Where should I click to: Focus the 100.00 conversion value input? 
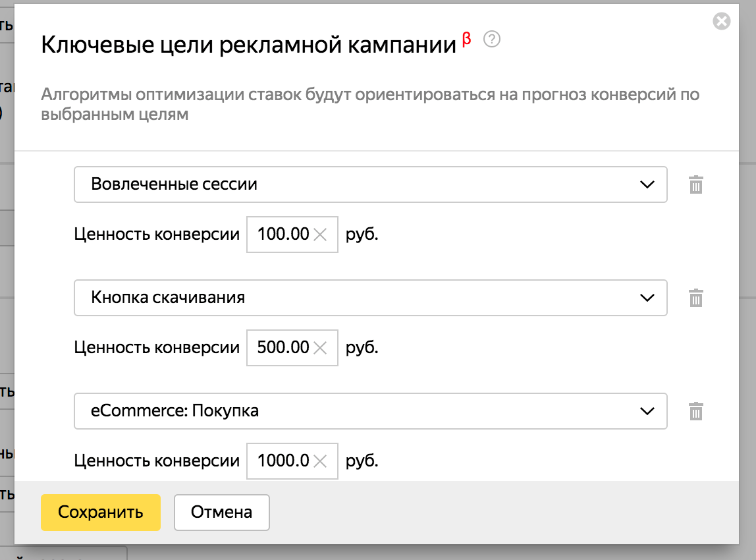pos(281,234)
